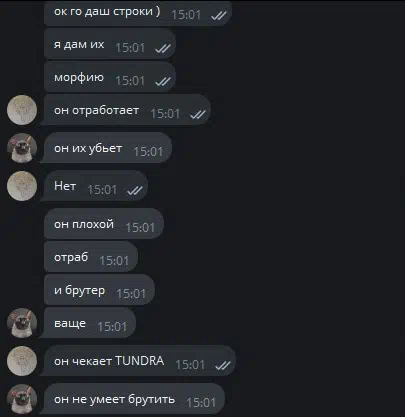This screenshot has height=417, width=405.
Task: Click double checkmark on 'морфию' message
Action: point(163,81)
